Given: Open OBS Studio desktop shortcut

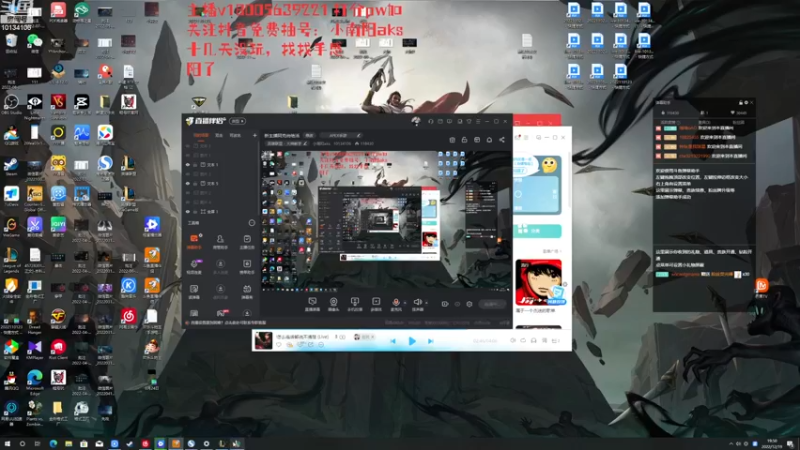Looking at the screenshot, I should 11,105.
